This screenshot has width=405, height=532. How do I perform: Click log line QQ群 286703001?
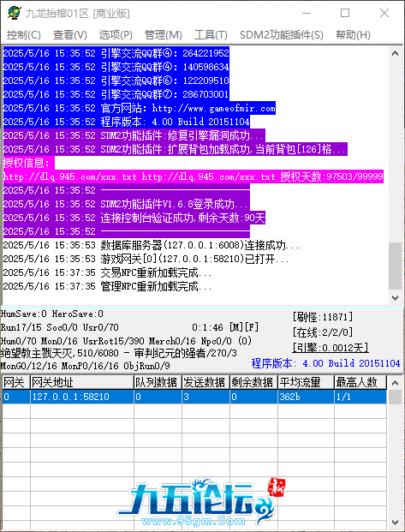[x=116, y=94]
